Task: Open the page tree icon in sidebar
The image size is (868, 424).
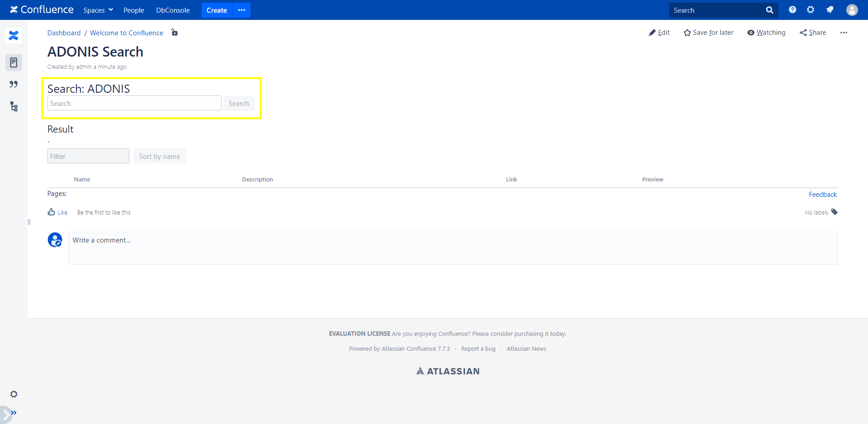Action: (x=14, y=107)
